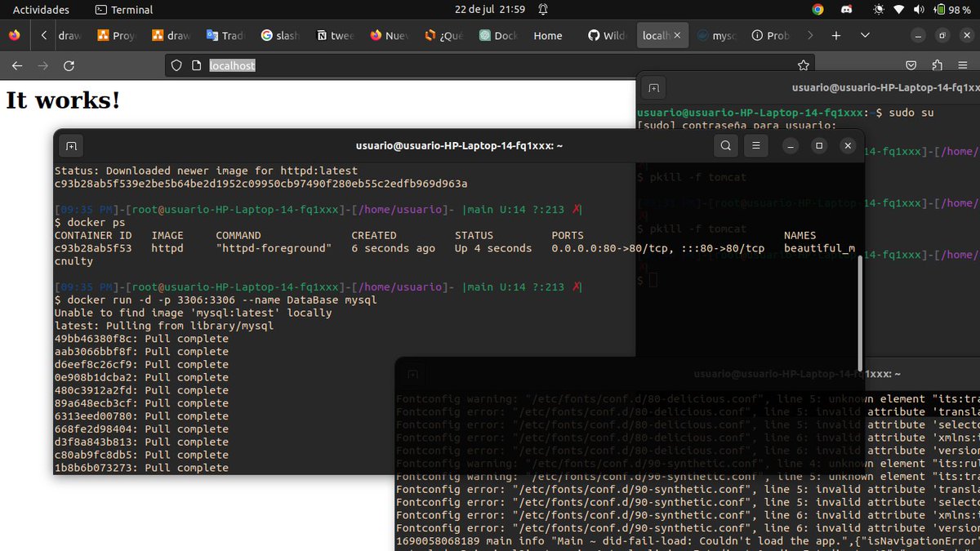Click the battery 98 % indicator

952,10
